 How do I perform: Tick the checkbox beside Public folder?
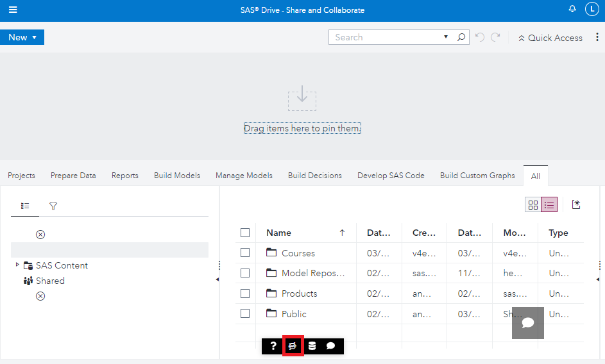(245, 314)
